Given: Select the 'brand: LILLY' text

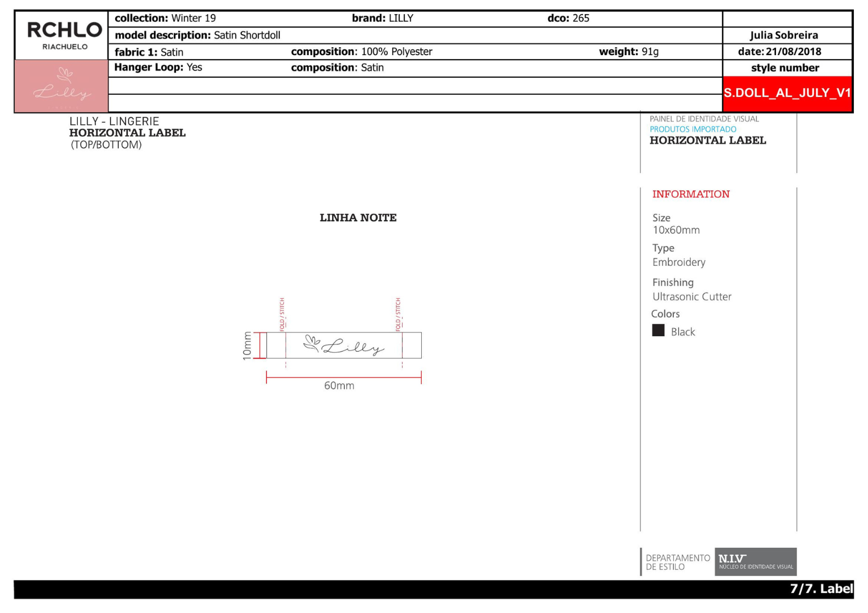Looking at the screenshot, I should coord(383,18).
